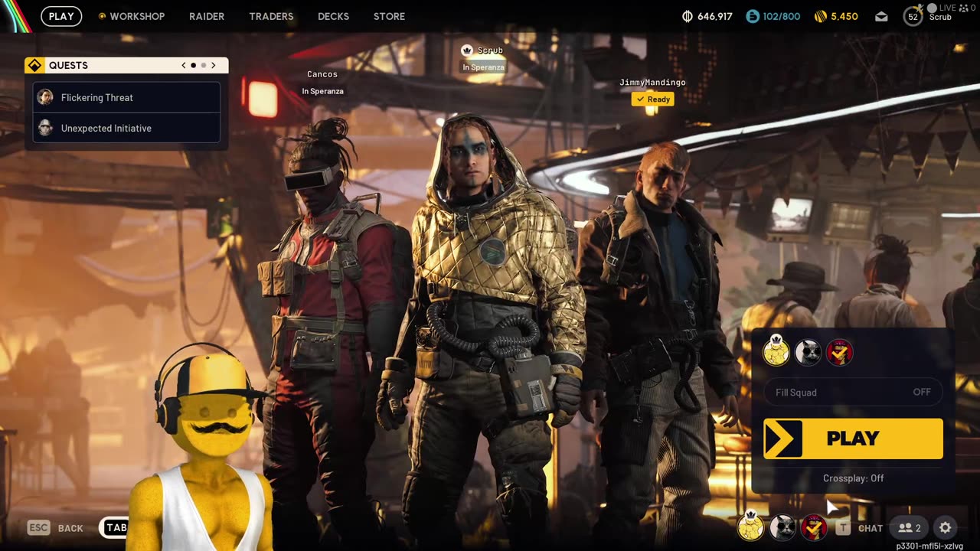Viewport: 980px width, 551px height.
Task: Open the Traders tab
Action: coord(271,16)
